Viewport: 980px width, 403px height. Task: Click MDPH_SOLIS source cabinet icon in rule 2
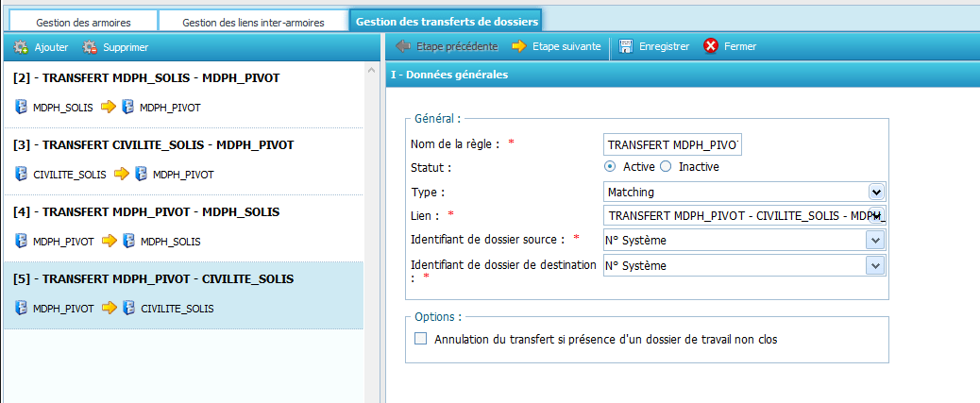[21, 108]
